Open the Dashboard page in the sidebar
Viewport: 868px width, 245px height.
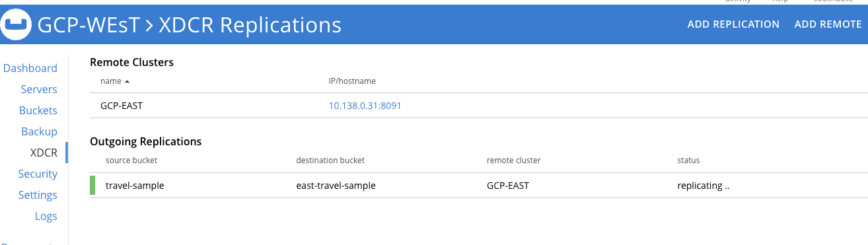pyautogui.click(x=30, y=68)
